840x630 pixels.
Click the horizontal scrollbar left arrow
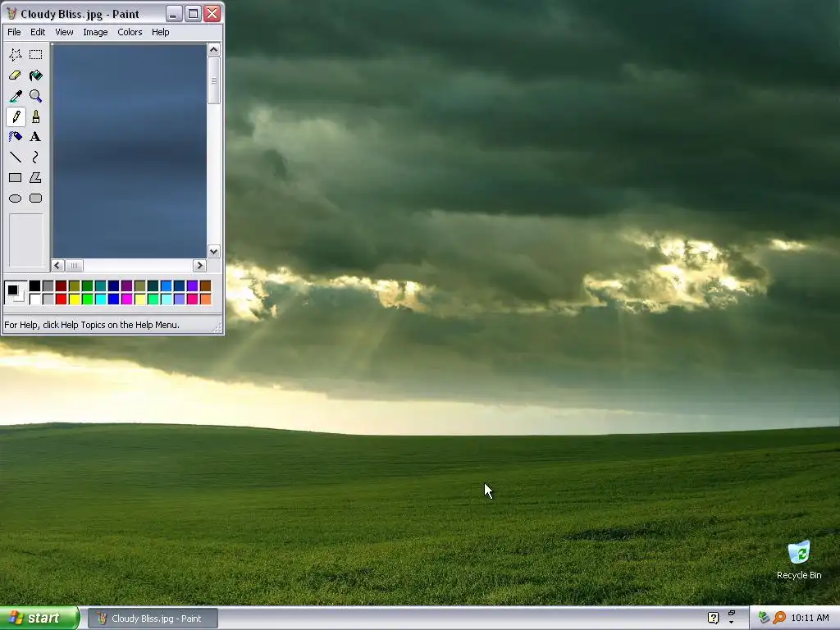[58, 265]
